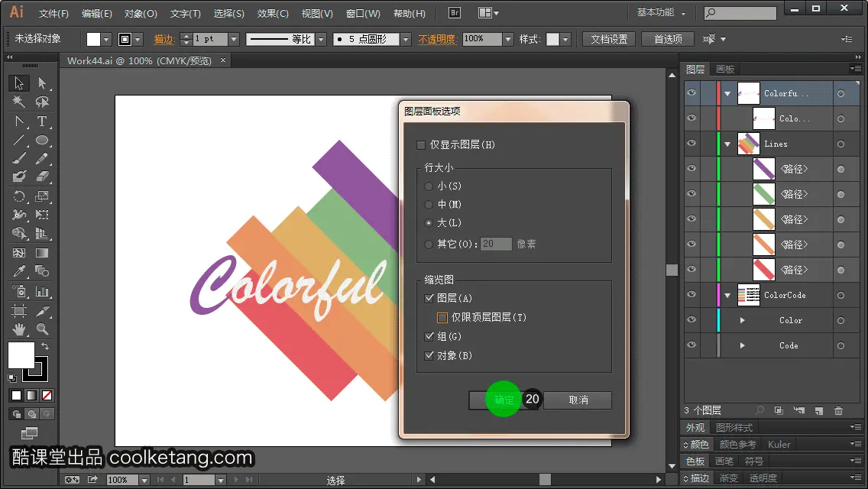The height and width of the screenshot is (489, 868).
Task: Select the Medium (中) row size radio
Action: pyautogui.click(x=429, y=205)
